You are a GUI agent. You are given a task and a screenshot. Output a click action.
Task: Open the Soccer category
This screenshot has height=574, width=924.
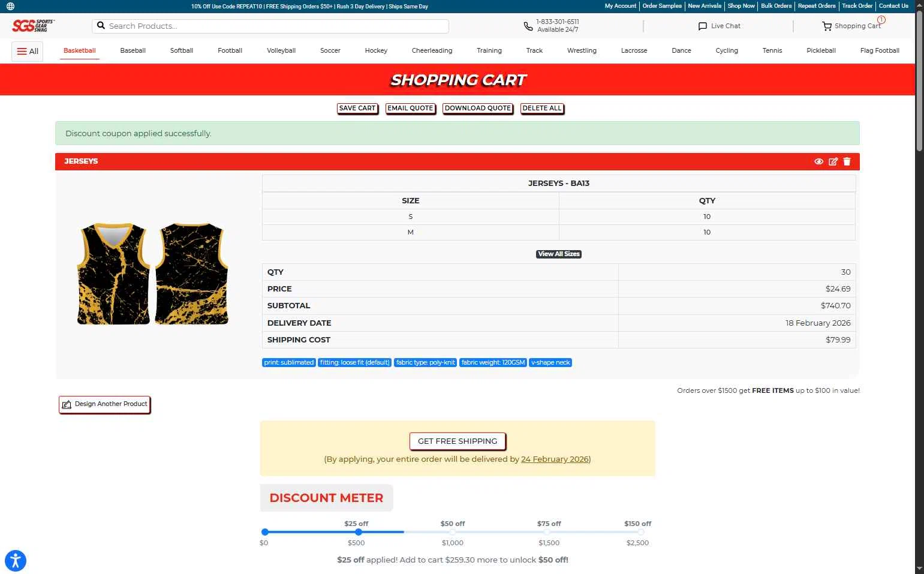330,50
